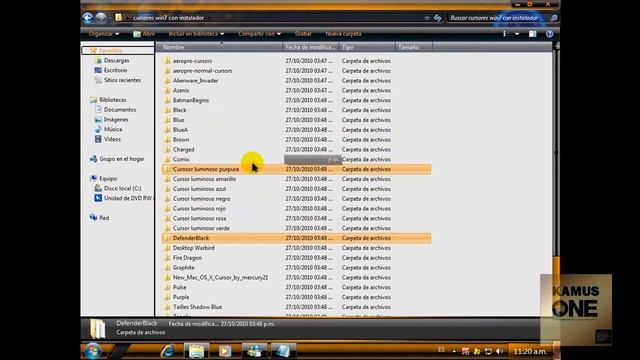Select the aeropre-cursors folder
Viewport: 640px width, 360px height.
(192, 61)
